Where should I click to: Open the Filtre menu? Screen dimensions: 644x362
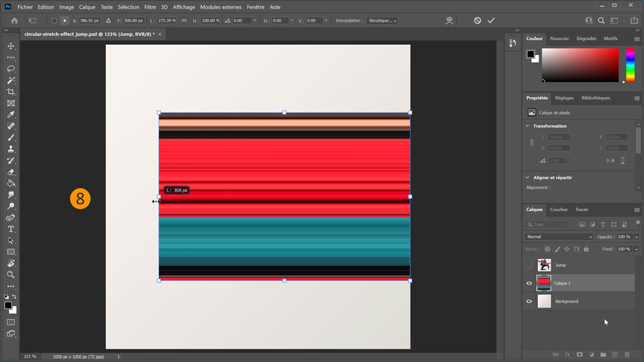[150, 7]
